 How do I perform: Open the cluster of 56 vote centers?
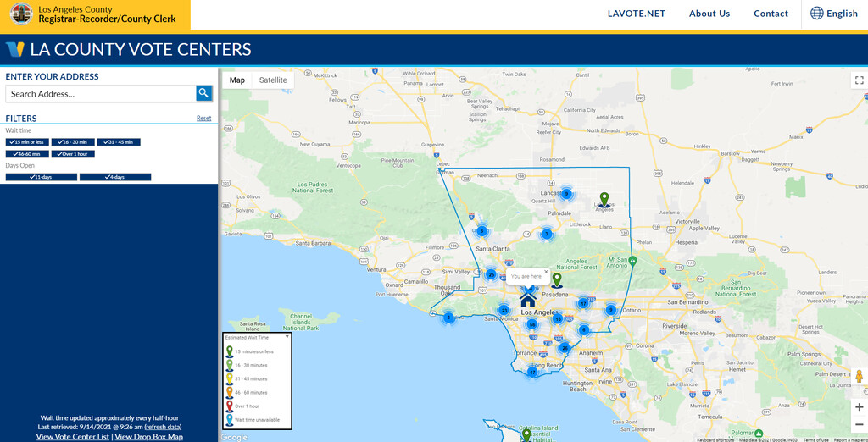pos(532,324)
